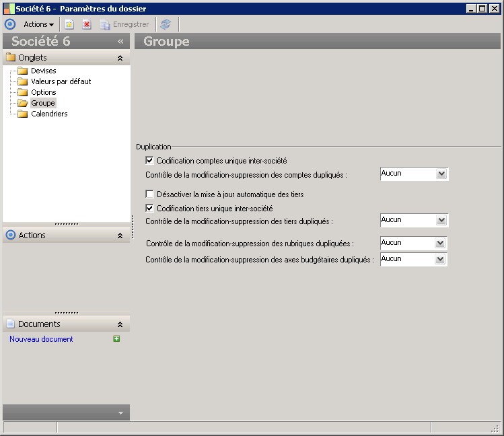Open the bottom panel options arrow
The image size is (504, 436).
coord(120,413)
